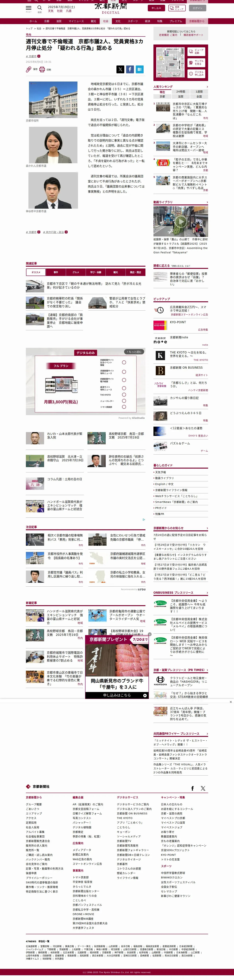234x980 pixels.
Task: Select THE KYOTO radio circle in plan
Action: [x=124, y=395]
